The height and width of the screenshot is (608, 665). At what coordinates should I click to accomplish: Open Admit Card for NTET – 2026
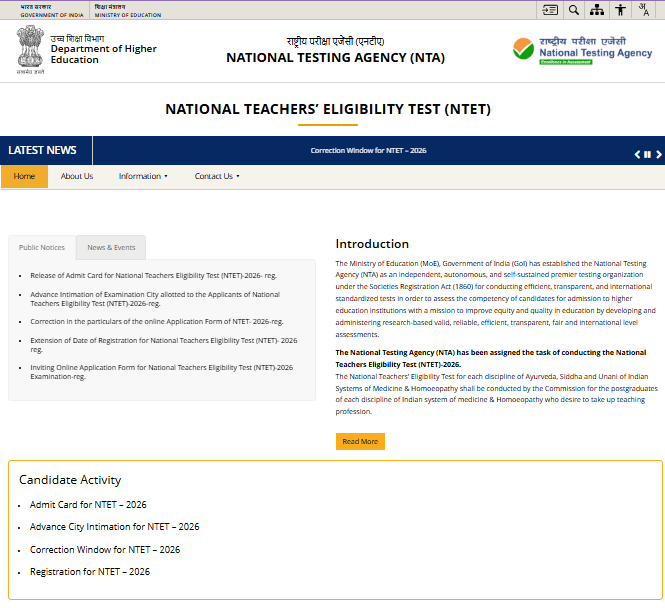(88, 505)
